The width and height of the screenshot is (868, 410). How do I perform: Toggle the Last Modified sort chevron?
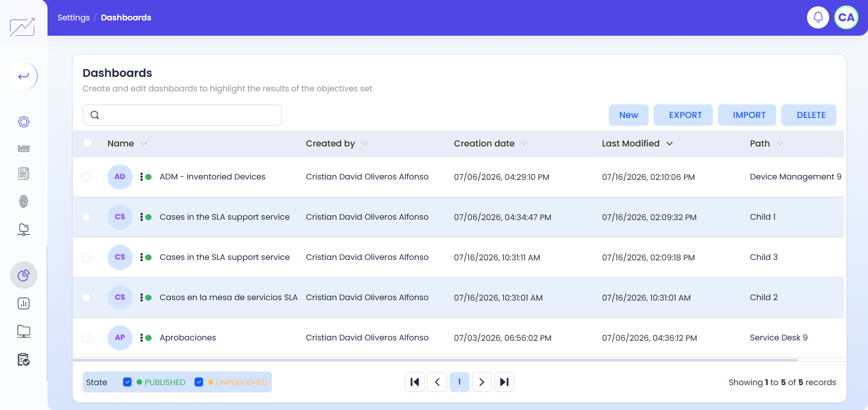tap(669, 143)
